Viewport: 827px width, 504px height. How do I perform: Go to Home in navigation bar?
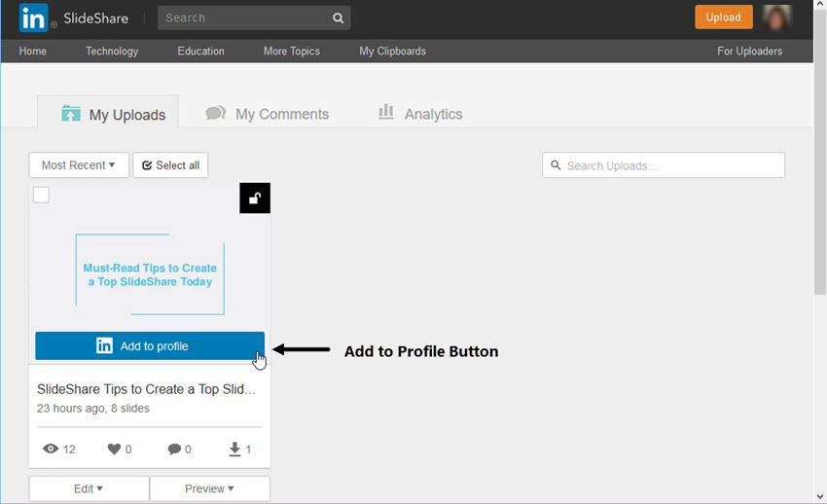pos(33,52)
